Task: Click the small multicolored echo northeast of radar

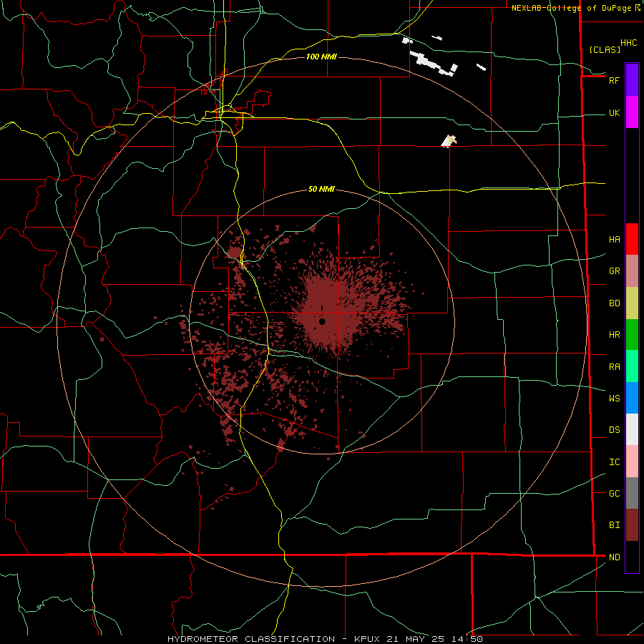Action: [x=449, y=141]
